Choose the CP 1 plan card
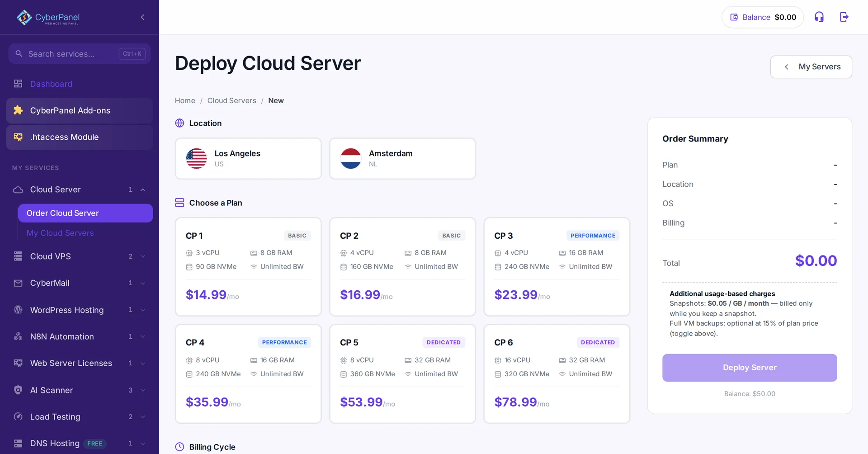 pos(248,267)
